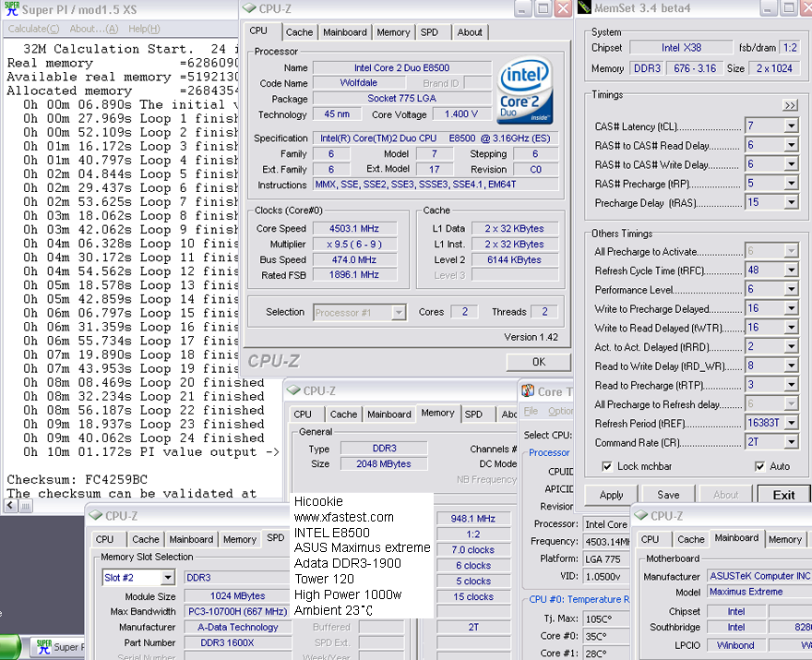This screenshot has height=660, width=812.
Task: Click the top CPU-Z window title icon
Action: tap(250, 8)
